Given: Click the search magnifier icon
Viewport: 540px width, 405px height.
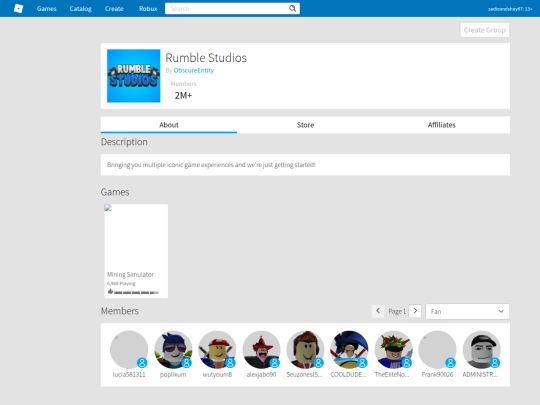Looking at the screenshot, I should click(292, 8).
